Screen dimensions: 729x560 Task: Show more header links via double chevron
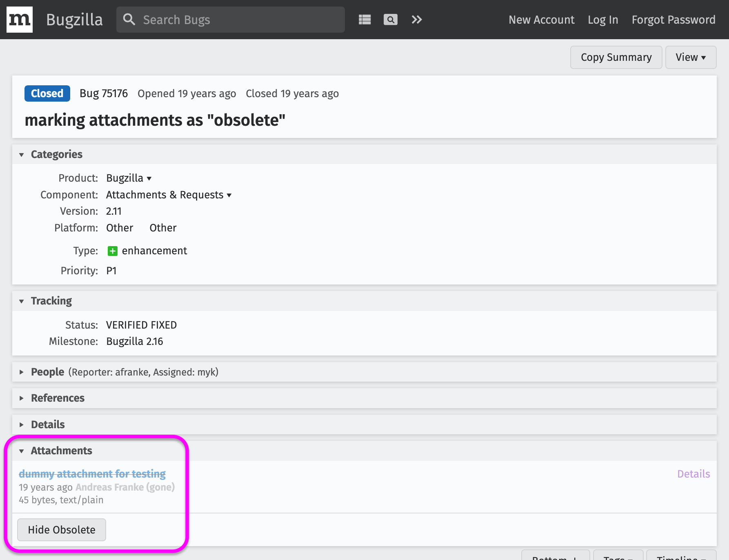coord(416,20)
